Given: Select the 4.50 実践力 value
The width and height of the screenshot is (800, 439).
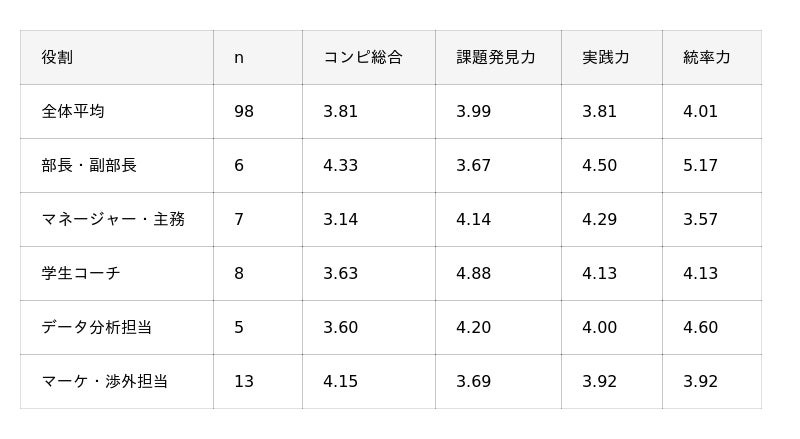Looking at the screenshot, I should (x=599, y=165).
